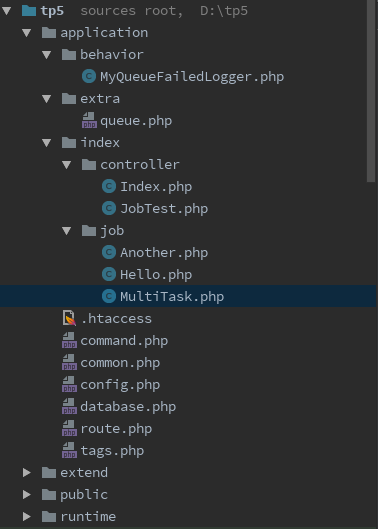
Task: Click the MyQueueFailedLogger.php class icon
Action: (89, 77)
